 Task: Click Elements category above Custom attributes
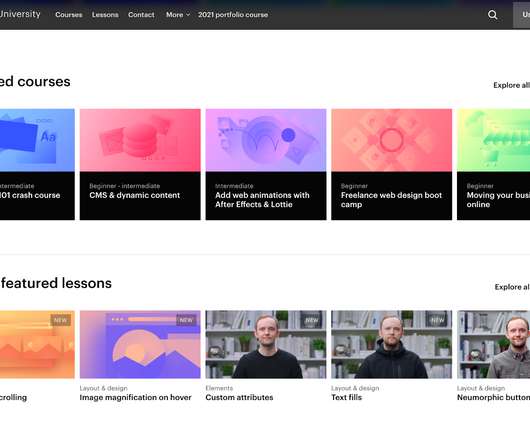219,388
